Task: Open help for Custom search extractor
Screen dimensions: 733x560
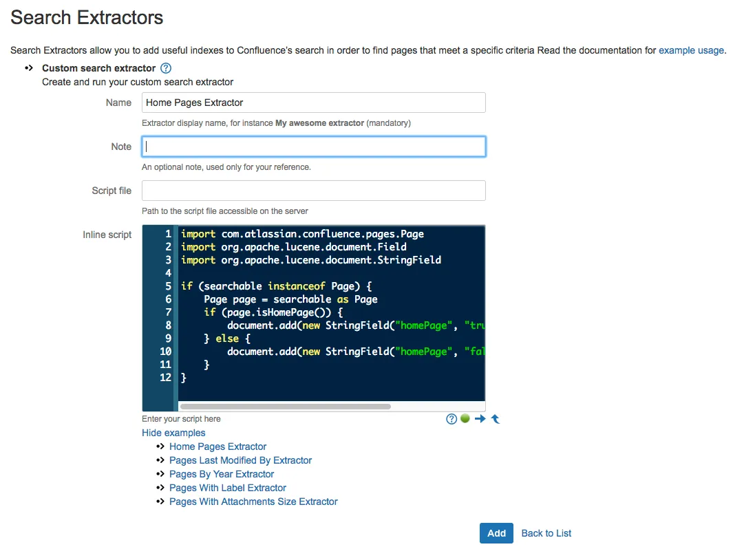Action: [x=165, y=68]
